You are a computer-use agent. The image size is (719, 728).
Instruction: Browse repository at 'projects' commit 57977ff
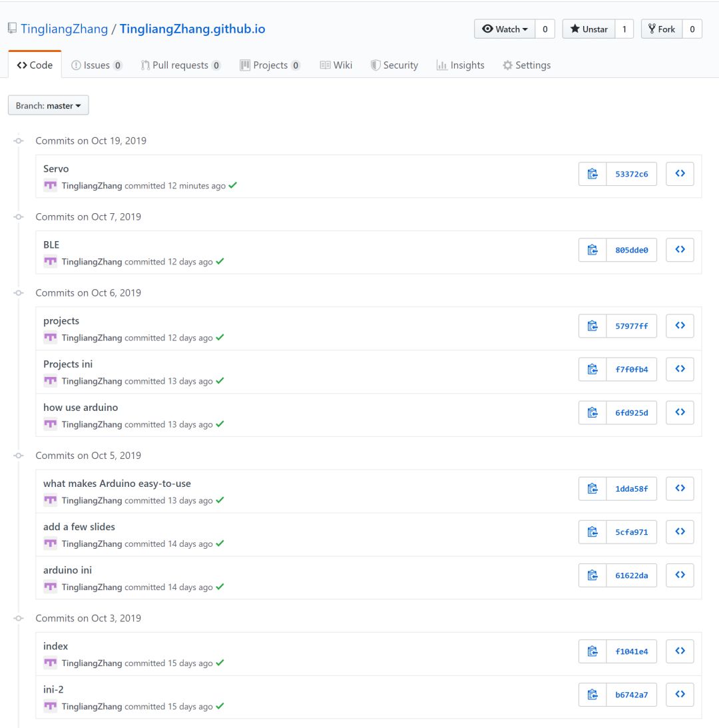[680, 326]
